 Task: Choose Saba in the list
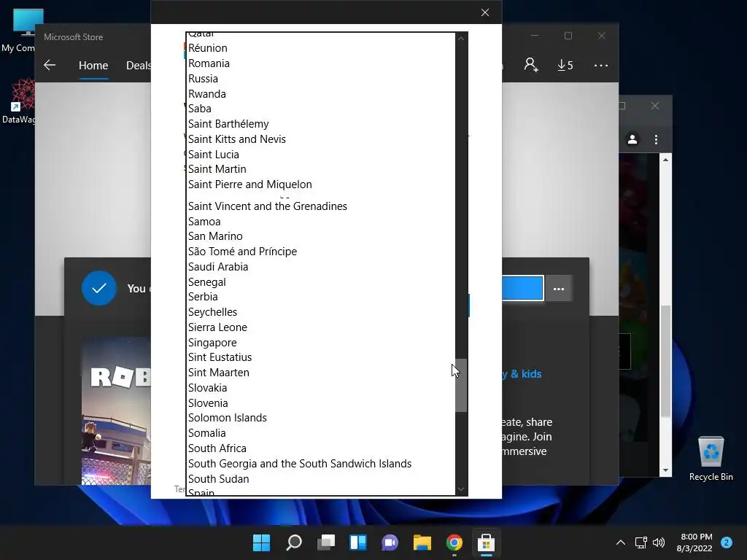320,109
